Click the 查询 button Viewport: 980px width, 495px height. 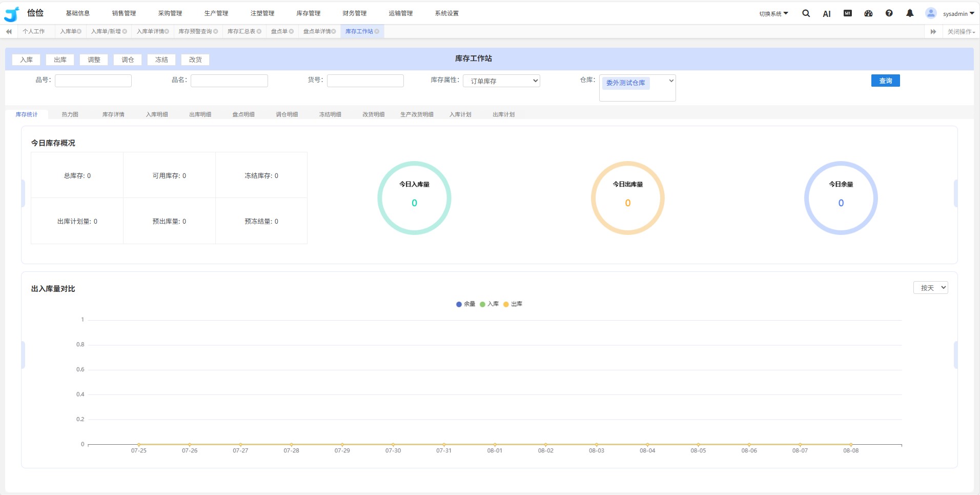[885, 81]
